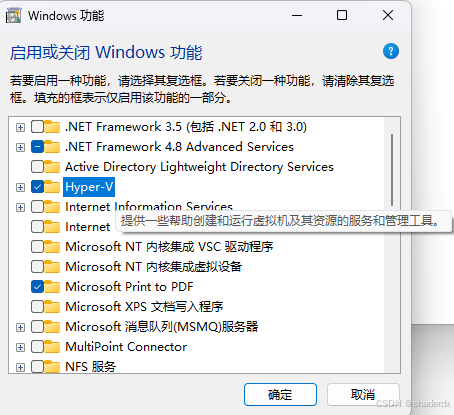Expand .NET Framework 4.8 Advanced Services node
The height and width of the screenshot is (415, 454).
[x=20, y=147]
